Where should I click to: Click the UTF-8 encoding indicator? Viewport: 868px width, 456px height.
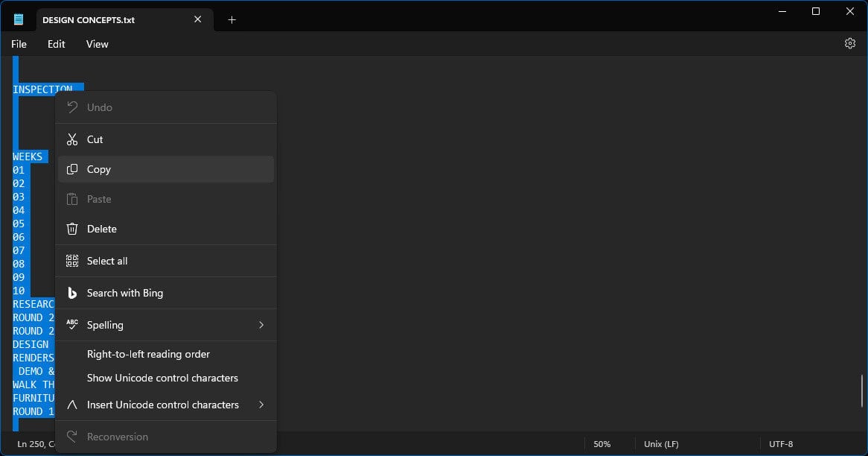pos(781,444)
